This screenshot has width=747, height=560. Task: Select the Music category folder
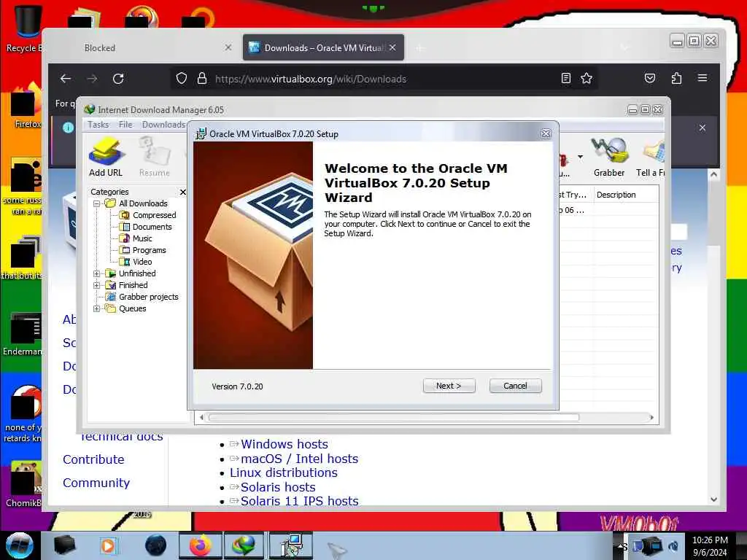point(142,238)
